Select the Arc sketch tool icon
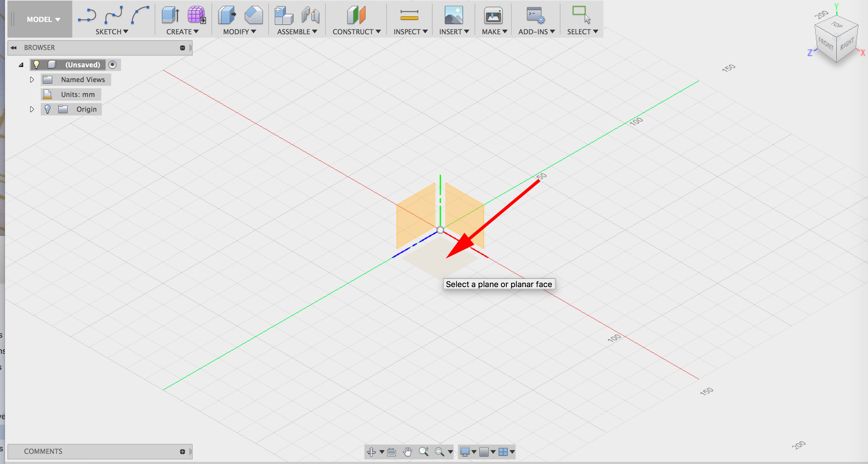Image resolution: width=868 pixels, height=464 pixels. [140, 15]
